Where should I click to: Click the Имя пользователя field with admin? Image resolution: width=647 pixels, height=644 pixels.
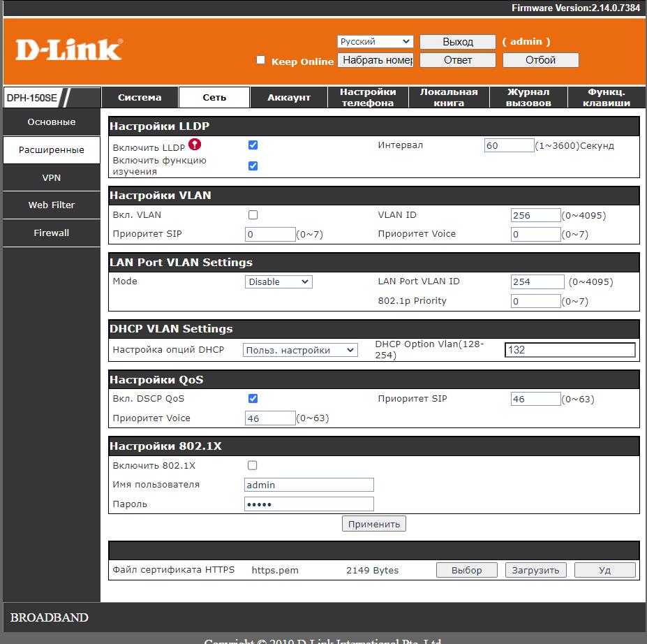[309, 485]
